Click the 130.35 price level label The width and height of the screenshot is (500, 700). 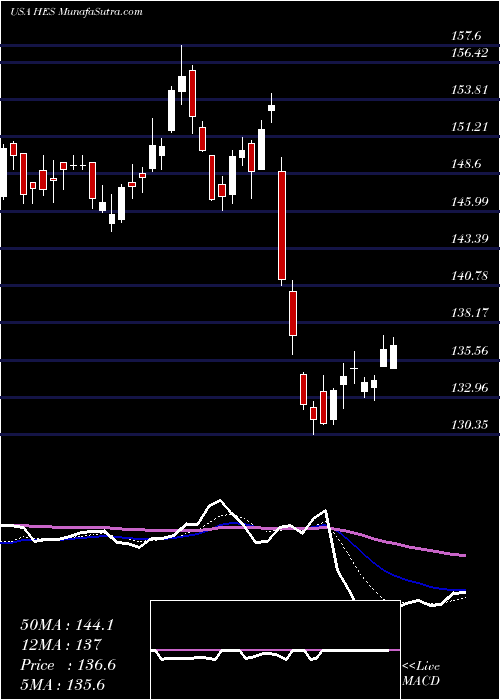(x=471, y=425)
